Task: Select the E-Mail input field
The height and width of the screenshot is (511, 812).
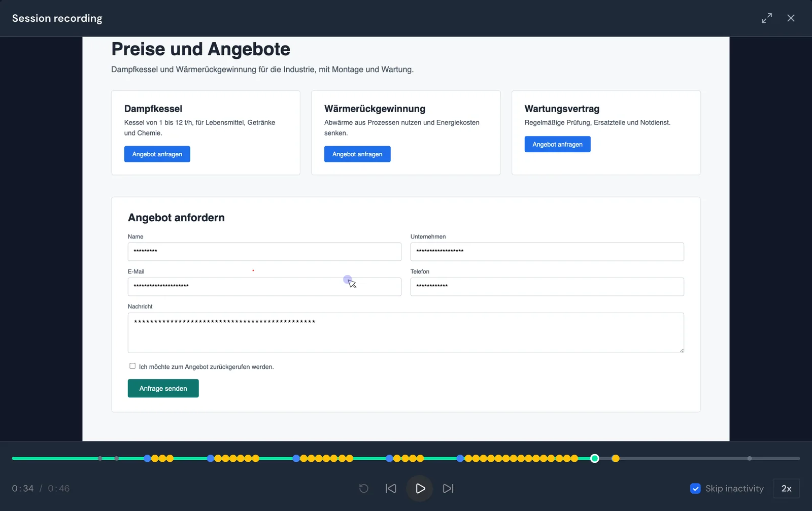Action: point(264,287)
